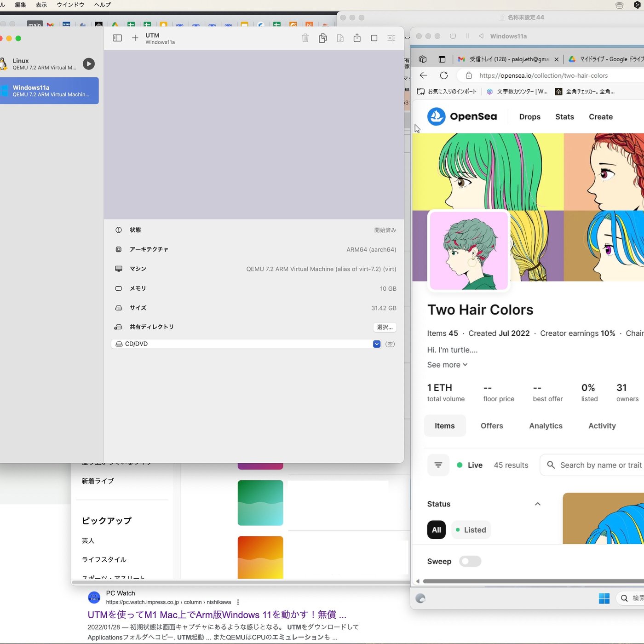Open UTM settings sliders icon
Viewport: 644px width, 644px height.
coord(391,38)
